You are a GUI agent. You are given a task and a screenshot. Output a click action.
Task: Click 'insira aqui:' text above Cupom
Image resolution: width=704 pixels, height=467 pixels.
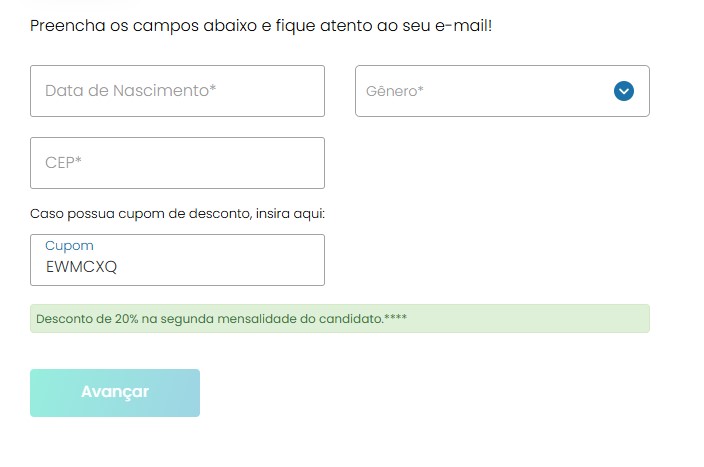290,213
